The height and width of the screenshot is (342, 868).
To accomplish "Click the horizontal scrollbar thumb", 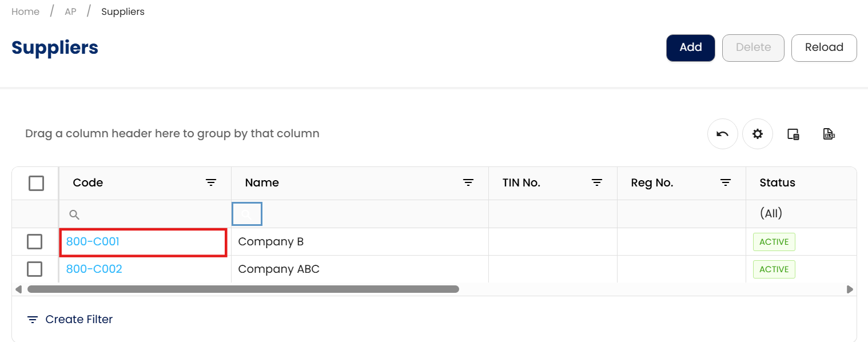I will click(x=243, y=289).
